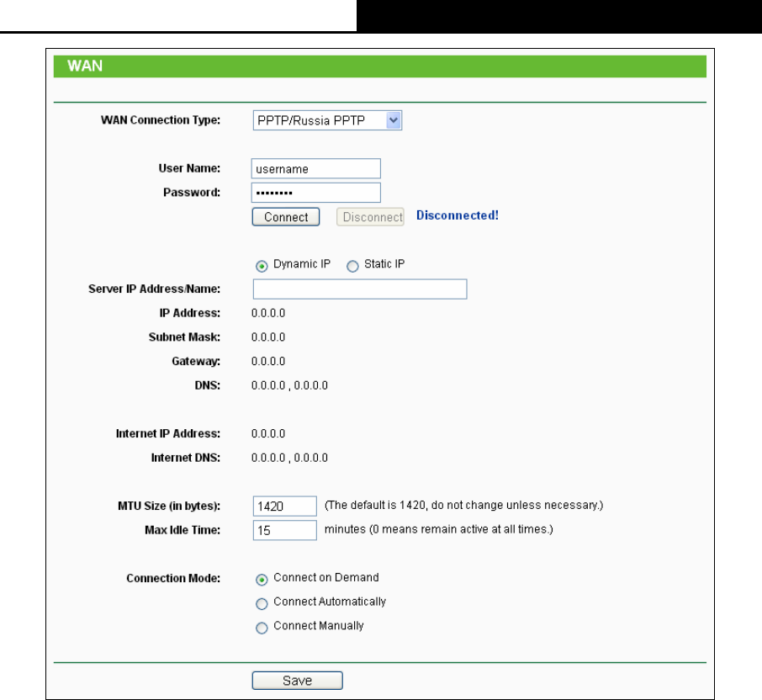Select the Dynamic IP radio button
This screenshot has height=700, width=762.
(262, 266)
